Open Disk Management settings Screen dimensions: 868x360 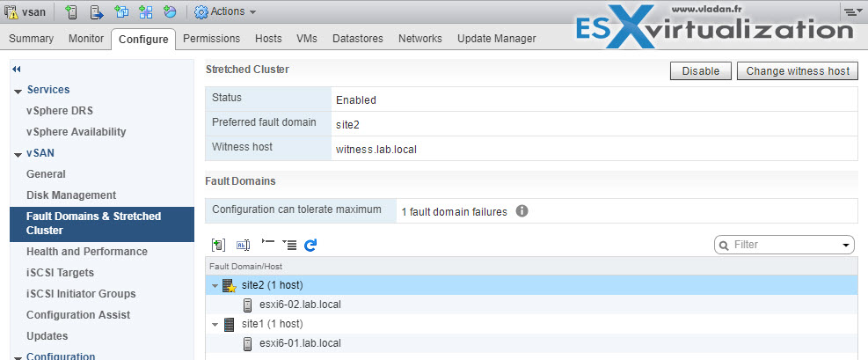point(71,195)
